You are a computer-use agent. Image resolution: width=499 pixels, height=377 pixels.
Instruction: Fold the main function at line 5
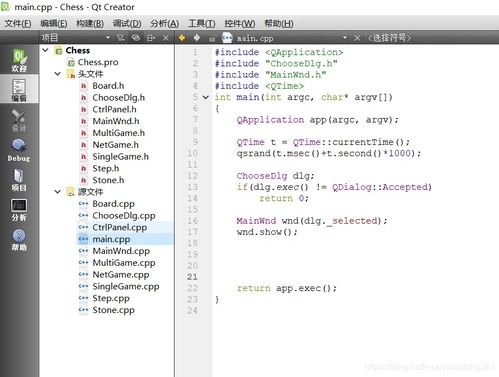[x=206, y=97]
